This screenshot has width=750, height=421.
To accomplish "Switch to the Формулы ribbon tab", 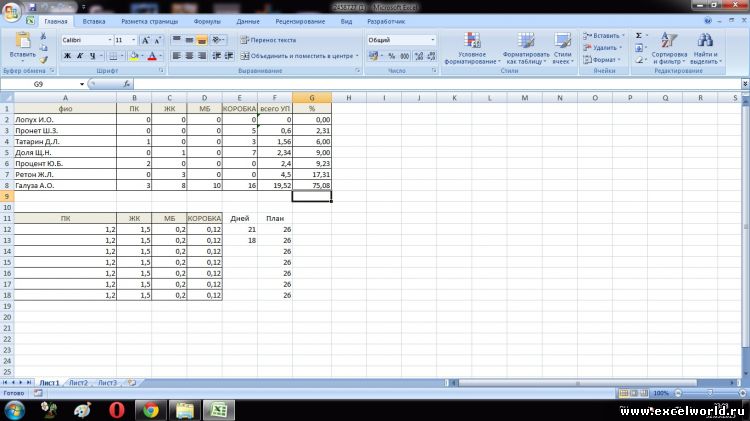I will click(207, 20).
